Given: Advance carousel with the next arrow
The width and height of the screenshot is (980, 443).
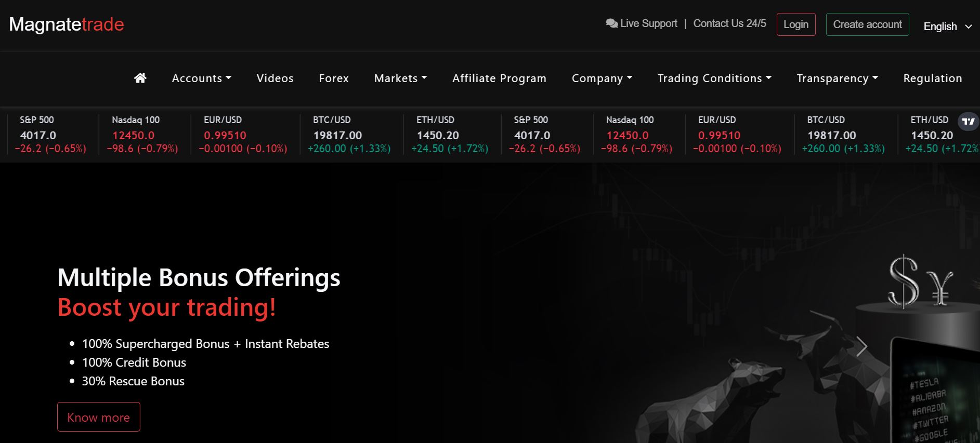Looking at the screenshot, I should 861,346.
